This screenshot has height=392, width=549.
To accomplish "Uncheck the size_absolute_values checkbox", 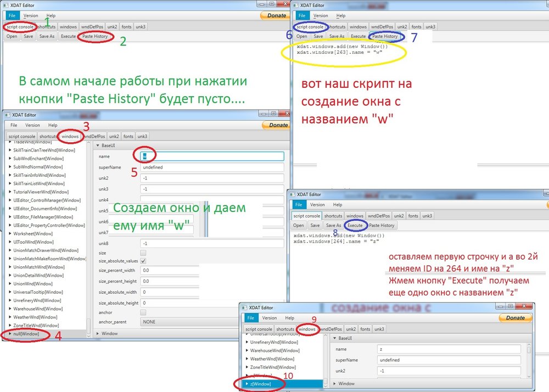I will click(143, 261).
